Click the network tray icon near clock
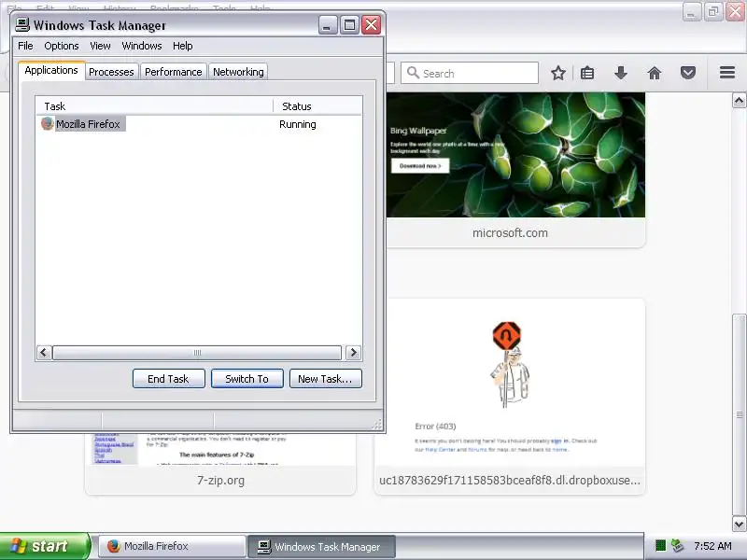 [x=676, y=545]
